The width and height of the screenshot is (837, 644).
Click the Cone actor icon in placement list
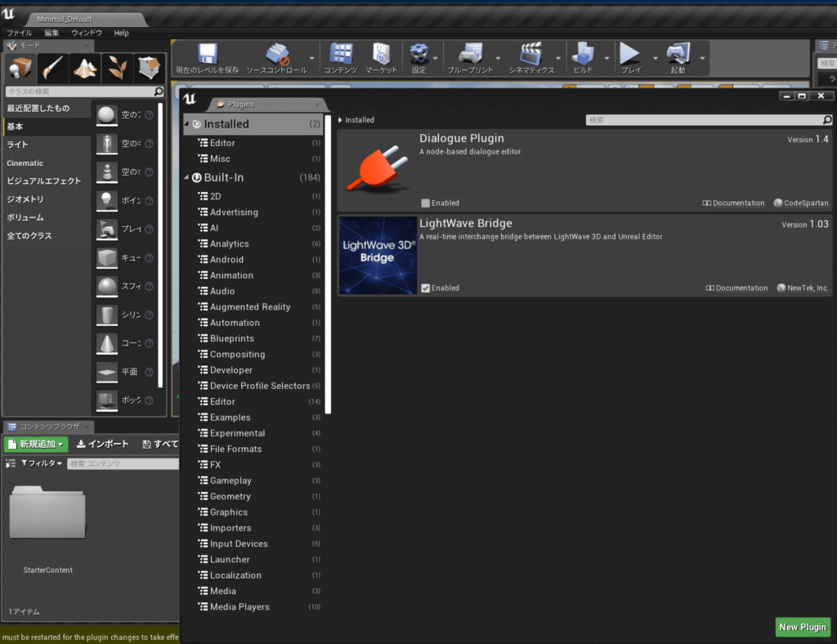[107, 343]
